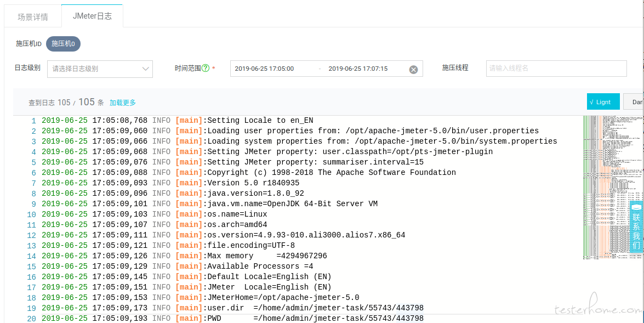The height and width of the screenshot is (323, 644).
Task: Focus the 施压线程 thread name input
Action: (556, 68)
